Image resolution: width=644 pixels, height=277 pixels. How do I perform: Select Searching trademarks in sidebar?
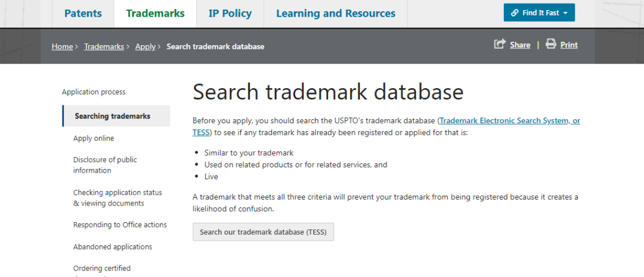pos(112,116)
